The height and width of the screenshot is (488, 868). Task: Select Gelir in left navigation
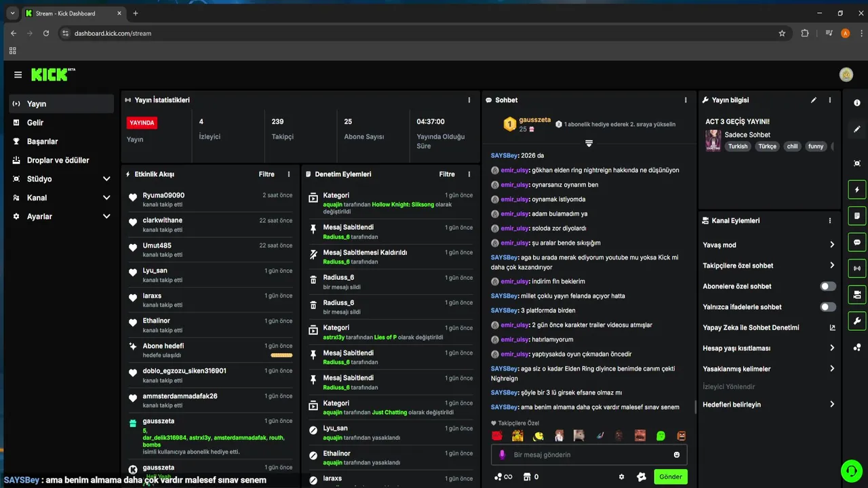(x=61, y=123)
